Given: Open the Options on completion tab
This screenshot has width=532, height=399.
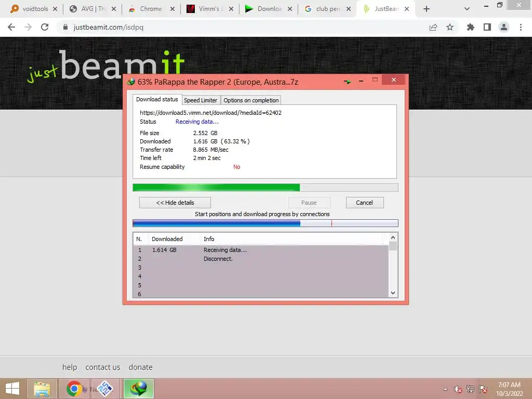Looking at the screenshot, I should coord(251,100).
